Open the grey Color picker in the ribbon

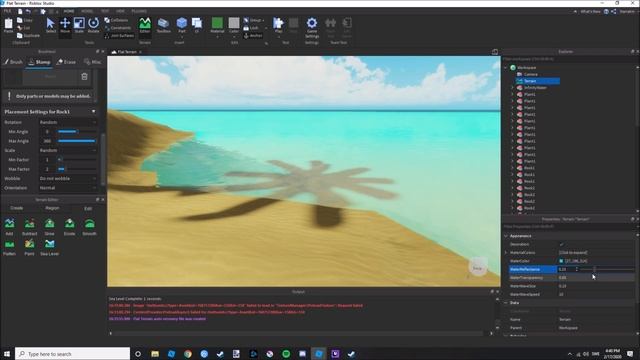pyautogui.click(x=234, y=25)
